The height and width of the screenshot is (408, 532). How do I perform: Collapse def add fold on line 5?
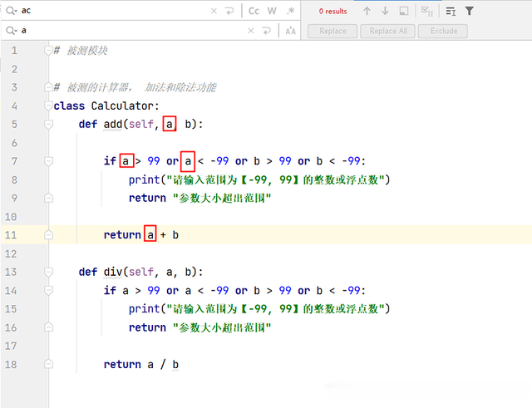tap(48, 125)
